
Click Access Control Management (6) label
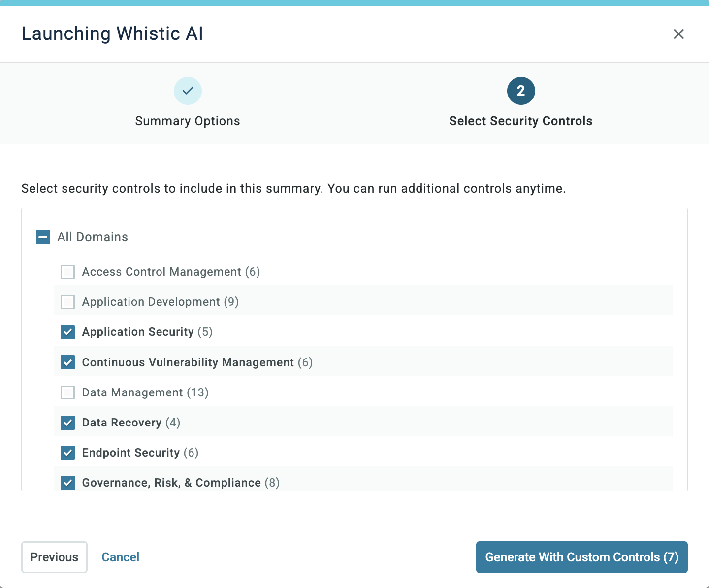point(171,272)
